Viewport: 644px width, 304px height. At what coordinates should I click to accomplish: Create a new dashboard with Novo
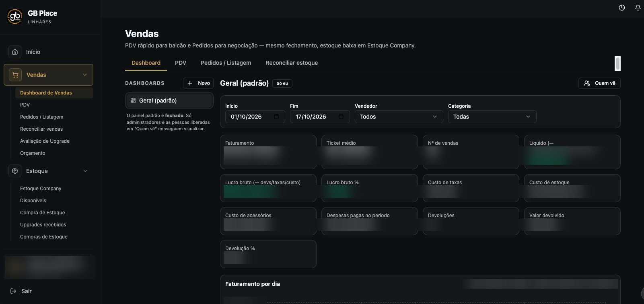click(x=198, y=83)
